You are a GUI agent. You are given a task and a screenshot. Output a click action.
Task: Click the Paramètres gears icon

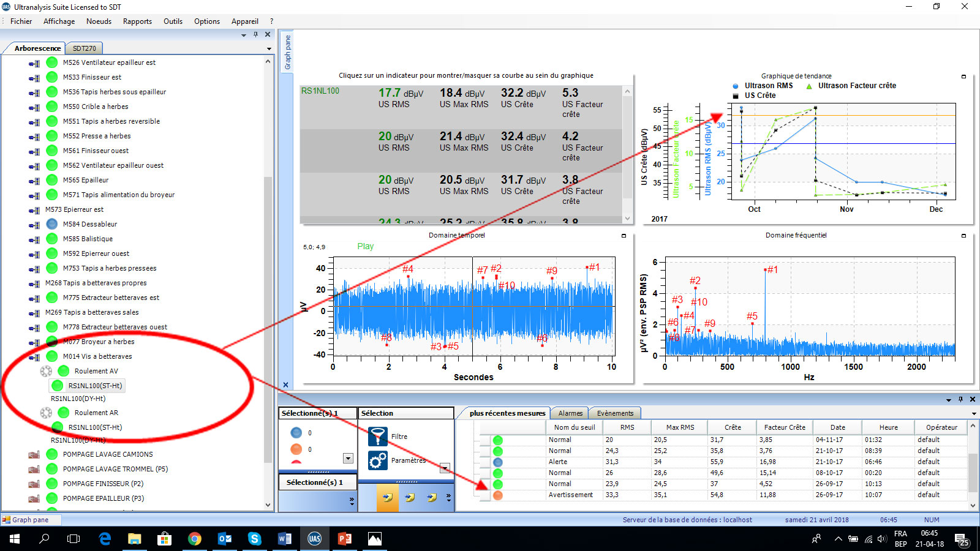[x=377, y=460]
